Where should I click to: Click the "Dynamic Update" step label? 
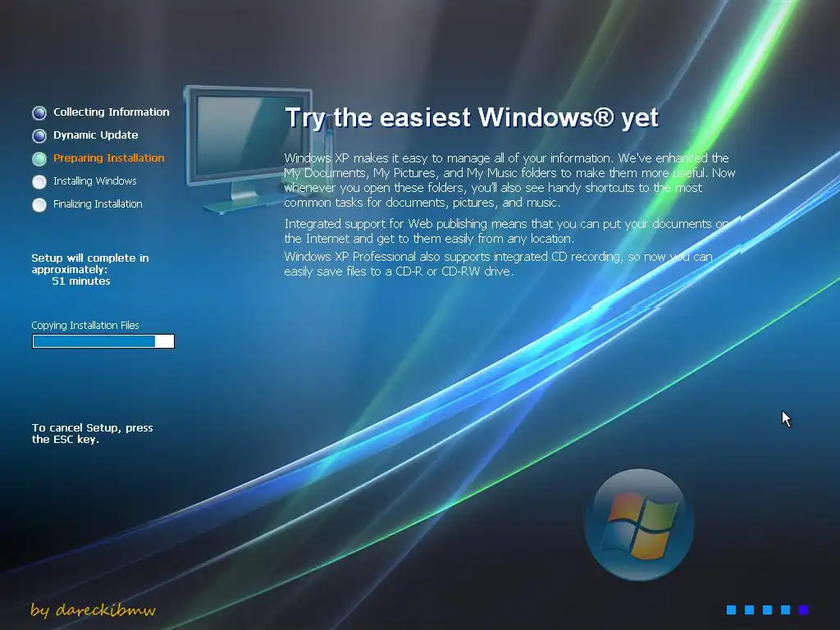coord(95,135)
